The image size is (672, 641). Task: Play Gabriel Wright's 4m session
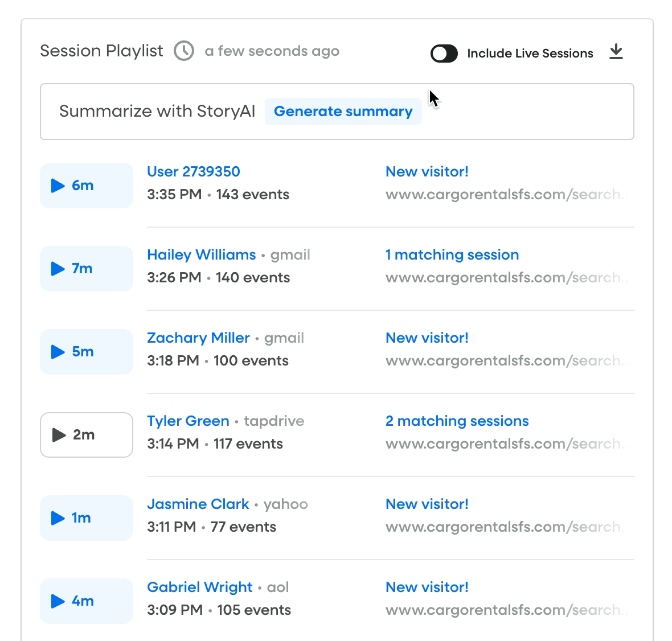(87, 601)
